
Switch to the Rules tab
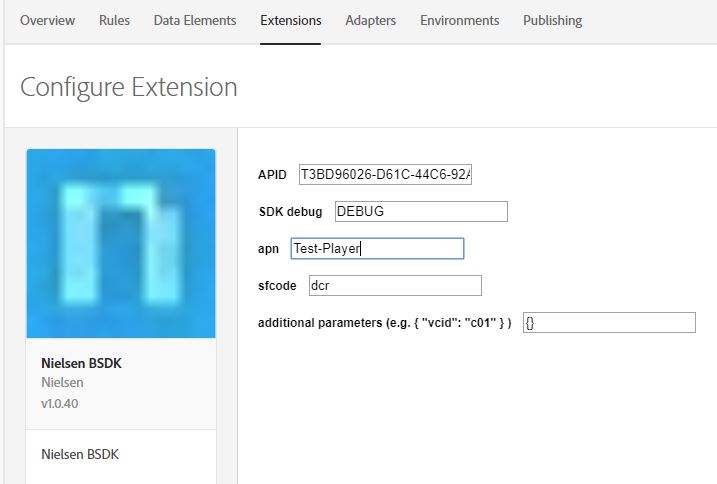point(114,21)
